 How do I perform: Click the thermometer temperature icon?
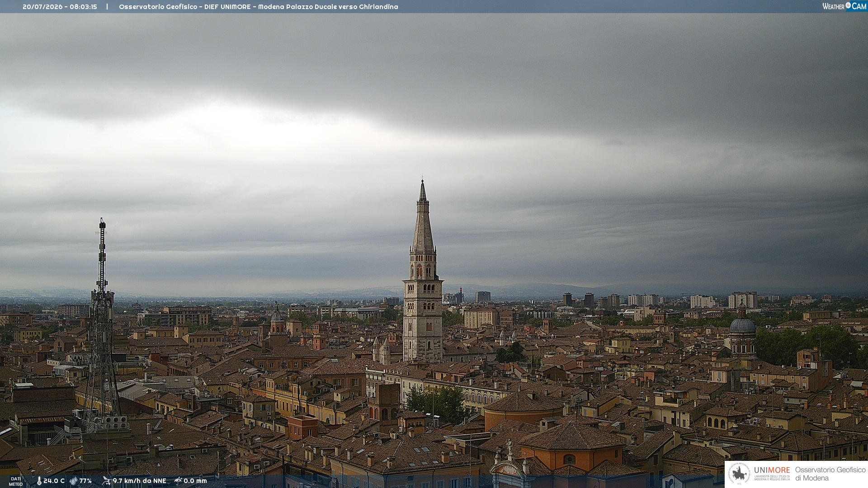[x=39, y=481]
